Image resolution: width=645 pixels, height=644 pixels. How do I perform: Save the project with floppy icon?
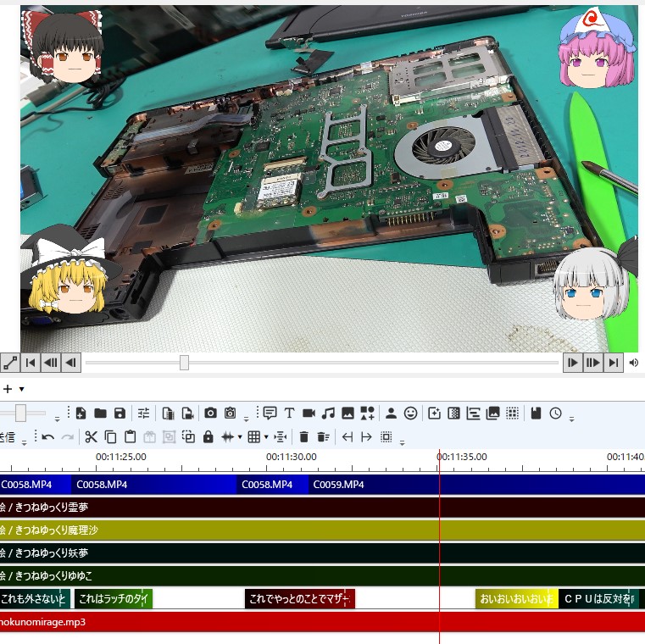120,413
